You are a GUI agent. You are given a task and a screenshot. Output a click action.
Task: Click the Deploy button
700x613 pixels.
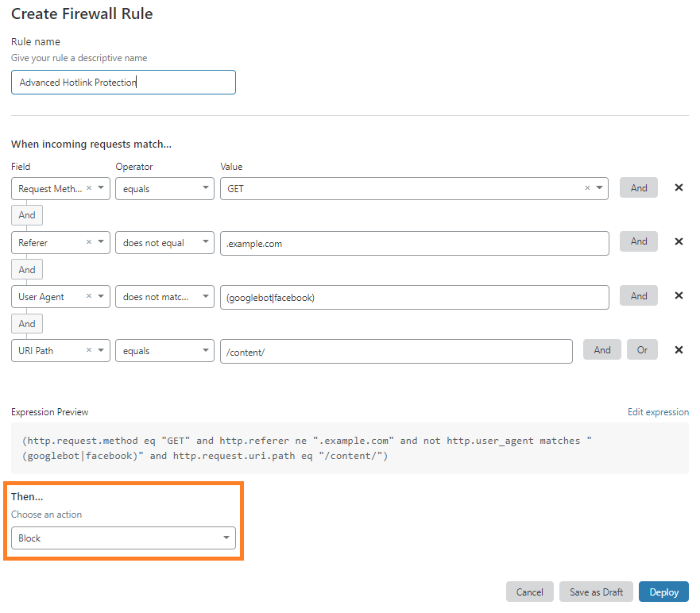coord(663,592)
